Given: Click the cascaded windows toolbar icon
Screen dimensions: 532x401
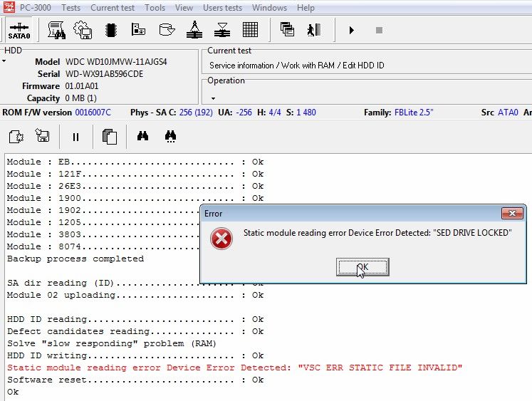Looking at the screenshot, I should point(287,29).
